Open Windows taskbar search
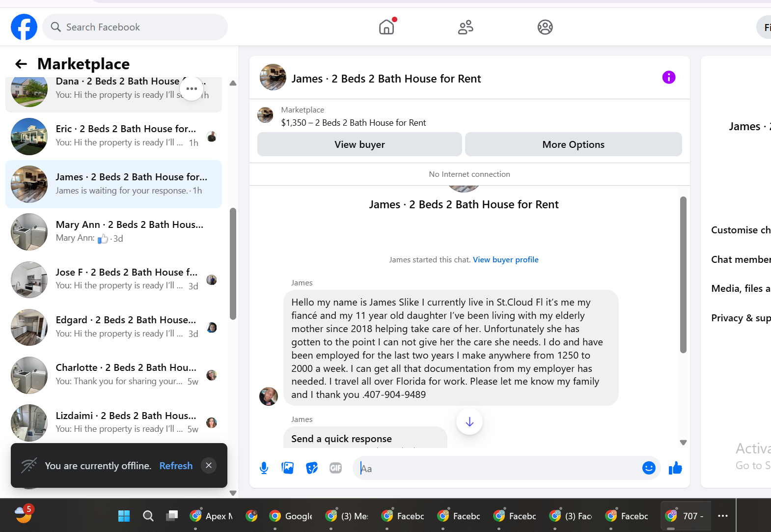Screen dimensions: 771x532 (148, 516)
